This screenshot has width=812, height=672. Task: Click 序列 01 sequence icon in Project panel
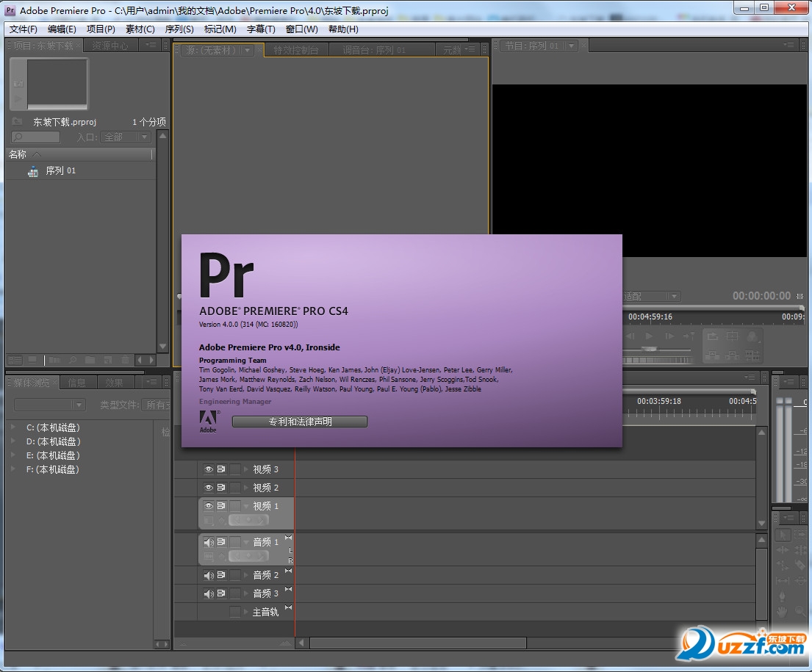click(33, 171)
